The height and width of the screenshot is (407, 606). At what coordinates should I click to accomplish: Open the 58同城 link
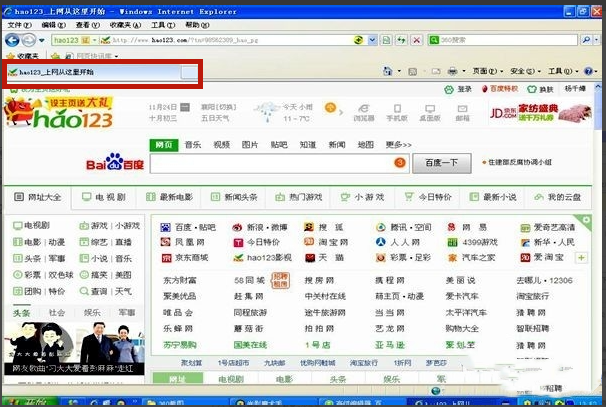[x=249, y=280]
